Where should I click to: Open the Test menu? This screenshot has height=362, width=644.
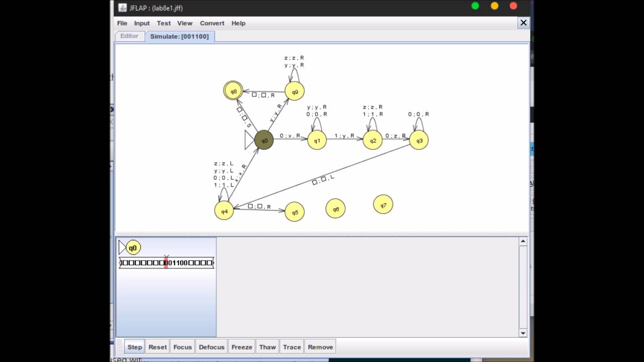tap(164, 23)
